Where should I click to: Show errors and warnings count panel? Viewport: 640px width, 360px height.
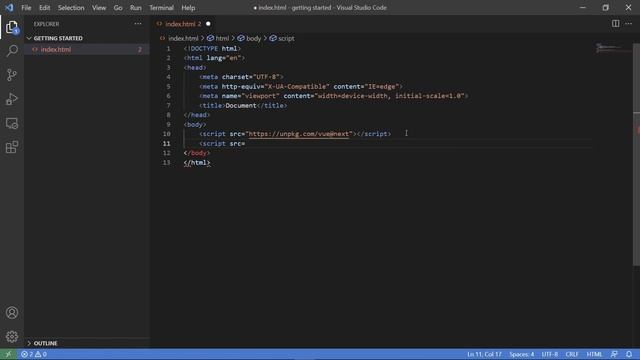[34, 354]
